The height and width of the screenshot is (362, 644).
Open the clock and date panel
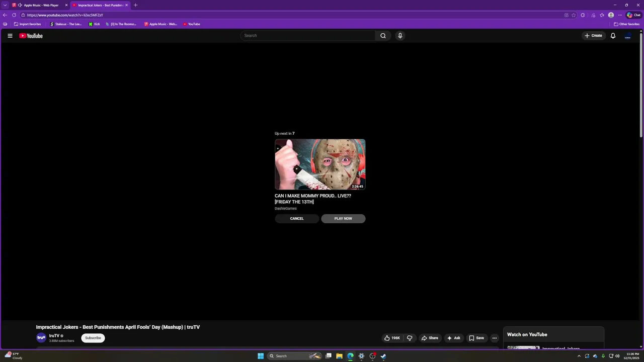632,356
